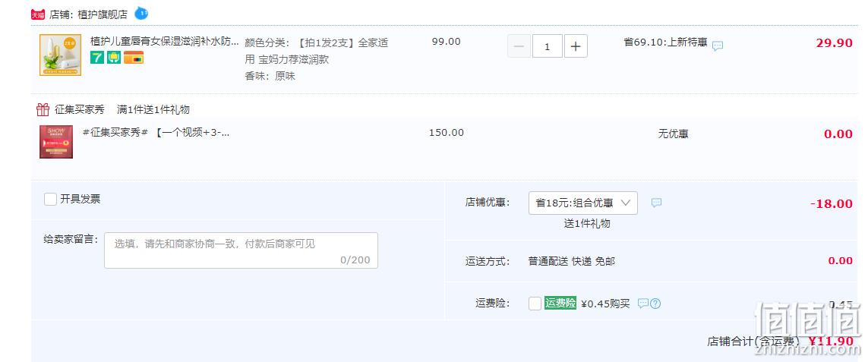Image resolution: width=868 pixels, height=362 pixels.
Task: Open the shop chat droplet icon
Action: pos(141,14)
